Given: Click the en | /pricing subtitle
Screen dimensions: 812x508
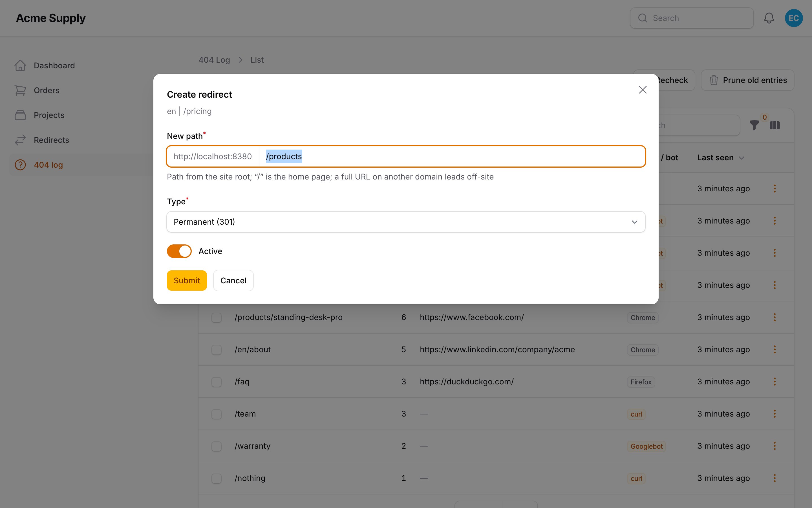Looking at the screenshot, I should click(189, 111).
